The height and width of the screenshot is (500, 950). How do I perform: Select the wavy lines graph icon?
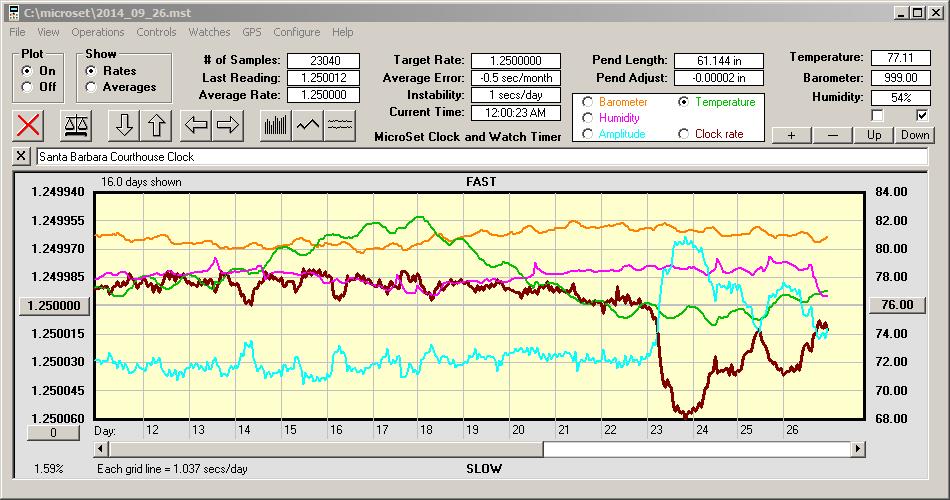(x=340, y=125)
